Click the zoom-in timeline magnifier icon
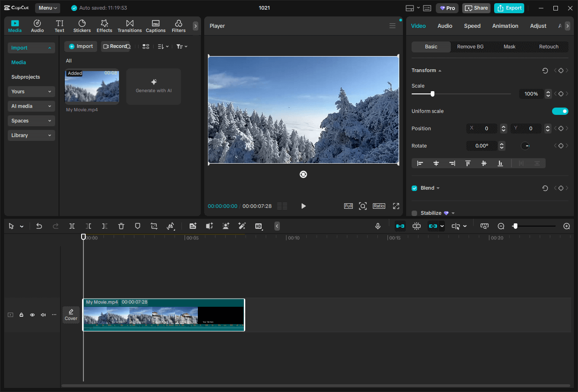The width and height of the screenshot is (578, 392). (x=567, y=226)
